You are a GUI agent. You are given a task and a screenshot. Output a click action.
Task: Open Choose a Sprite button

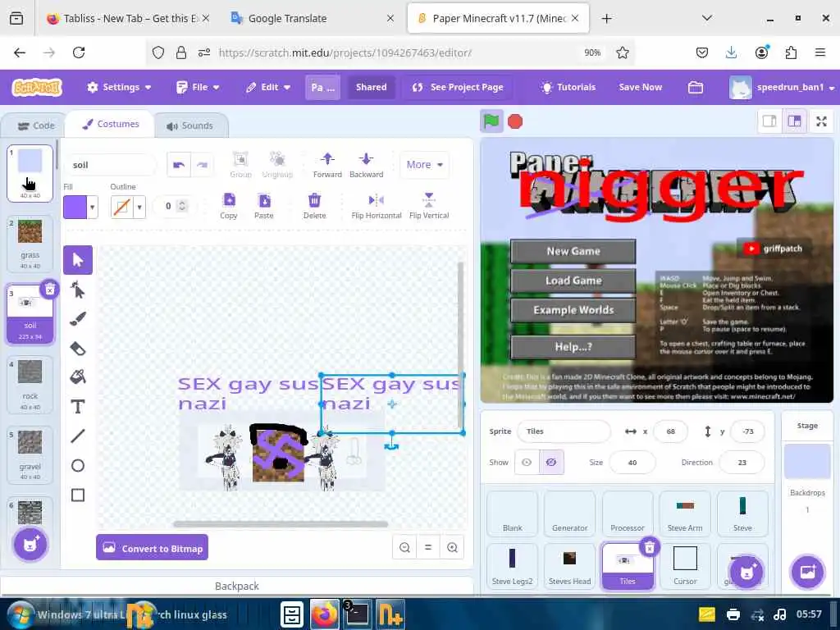pyautogui.click(x=746, y=572)
